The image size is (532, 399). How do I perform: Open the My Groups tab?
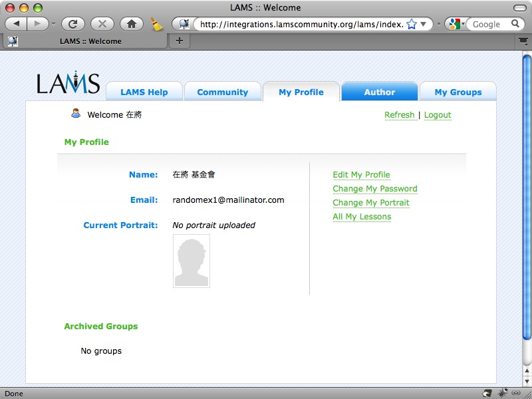click(x=458, y=92)
